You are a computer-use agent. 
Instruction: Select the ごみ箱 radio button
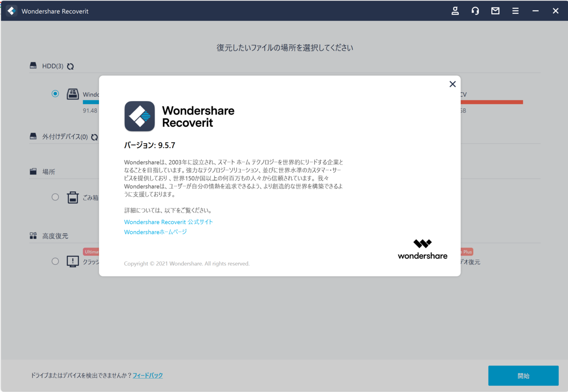click(x=55, y=197)
